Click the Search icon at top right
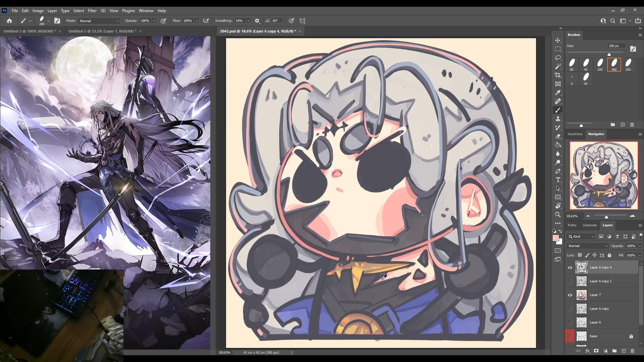The height and width of the screenshot is (362, 644). pyautogui.click(x=613, y=21)
